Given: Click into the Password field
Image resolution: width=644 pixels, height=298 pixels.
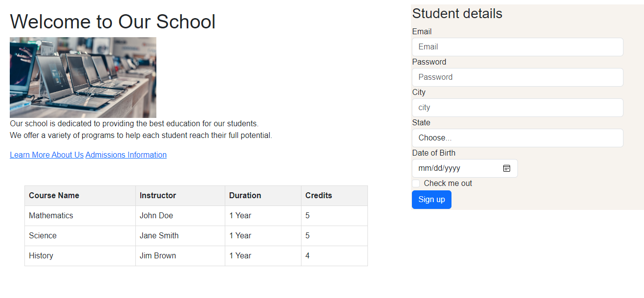Looking at the screenshot, I should pos(517,77).
